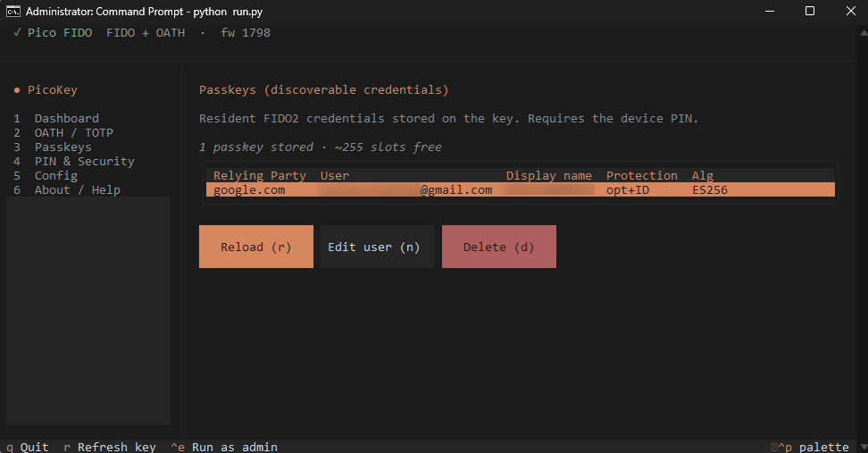
Task: Open About / Help page
Action: click(x=77, y=190)
